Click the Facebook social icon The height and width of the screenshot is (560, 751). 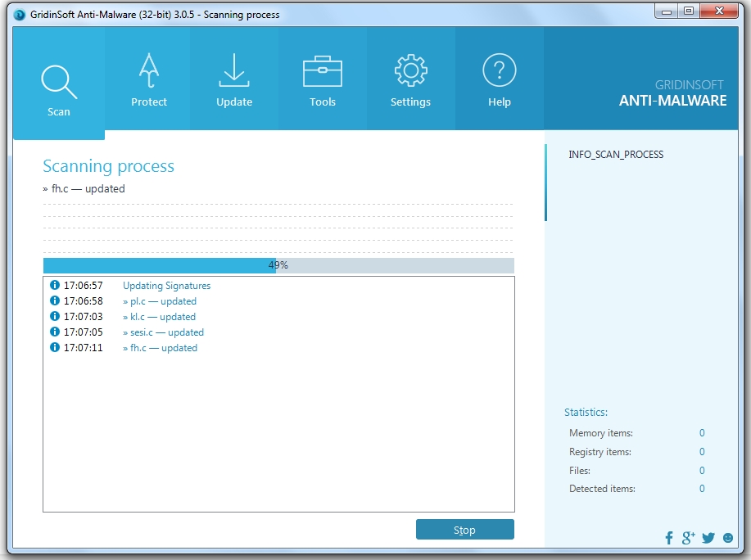click(x=669, y=538)
